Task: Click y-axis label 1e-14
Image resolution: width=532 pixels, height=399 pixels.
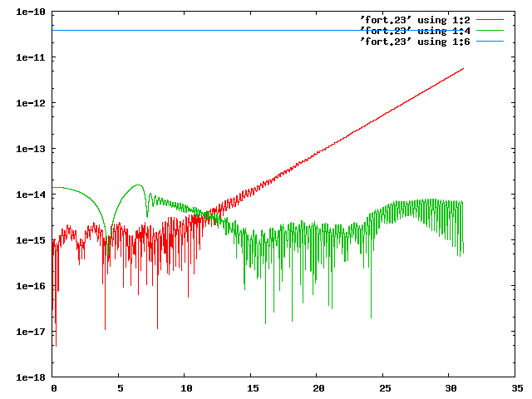Action: pyautogui.click(x=31, y=195)
